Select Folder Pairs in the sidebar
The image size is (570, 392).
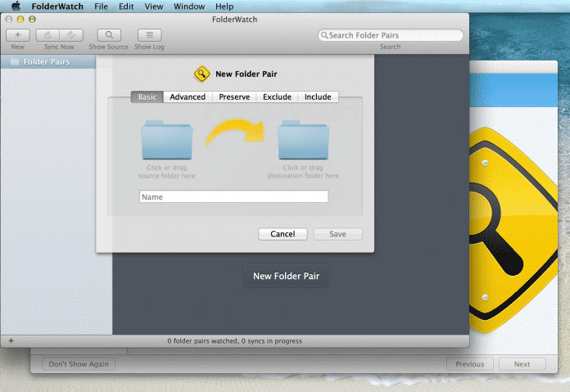(x=46, y=61)
